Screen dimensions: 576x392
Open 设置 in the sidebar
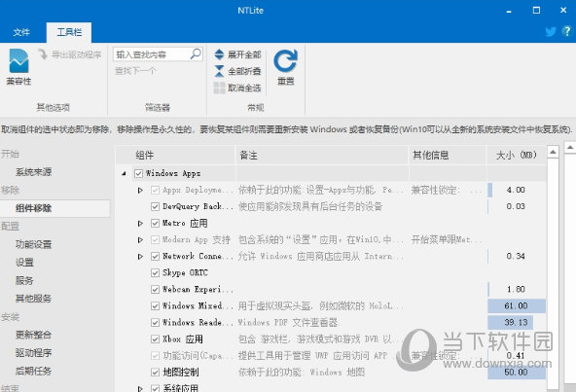click(x=24, y=263)
